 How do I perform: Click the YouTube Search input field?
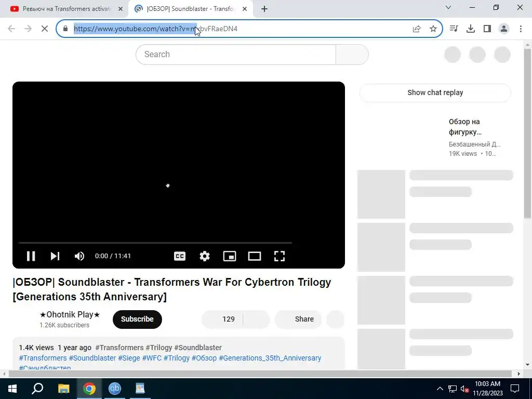(x=236, y=54)
